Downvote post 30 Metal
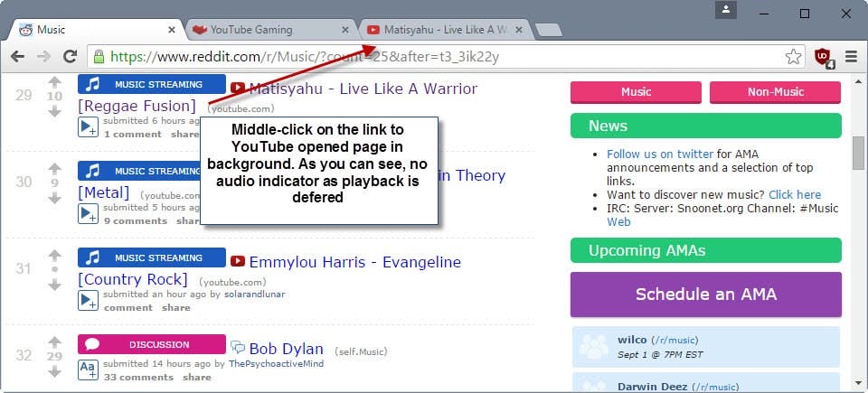Image resolution: width=868 pixels, height=393 pixels. [x=54, y=198]
